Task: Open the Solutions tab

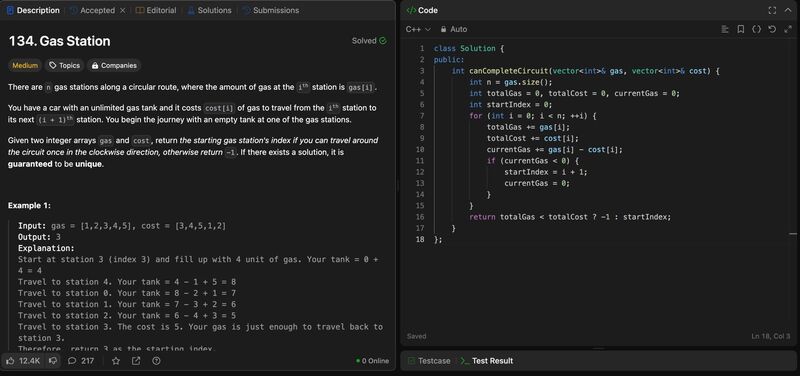Action: click(209, 10)
